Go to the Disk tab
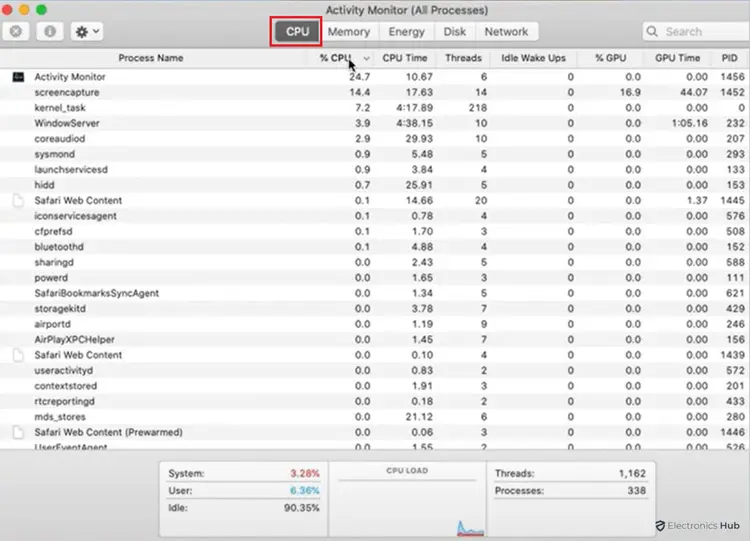The image size is (750, 541). 454,32
